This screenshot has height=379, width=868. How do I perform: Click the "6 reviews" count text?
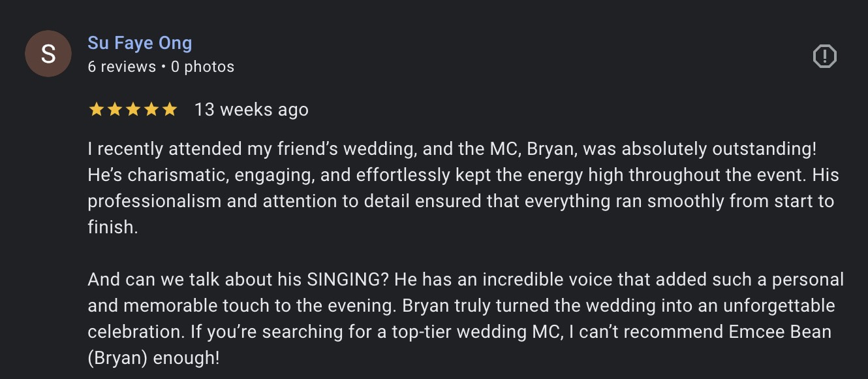[121, 67]
